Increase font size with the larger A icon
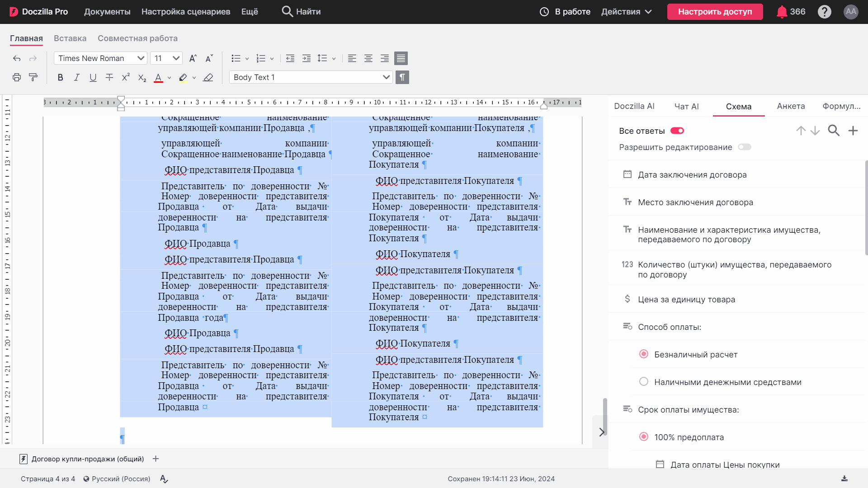This screenshot has width=868, height=488. [193, 58]
